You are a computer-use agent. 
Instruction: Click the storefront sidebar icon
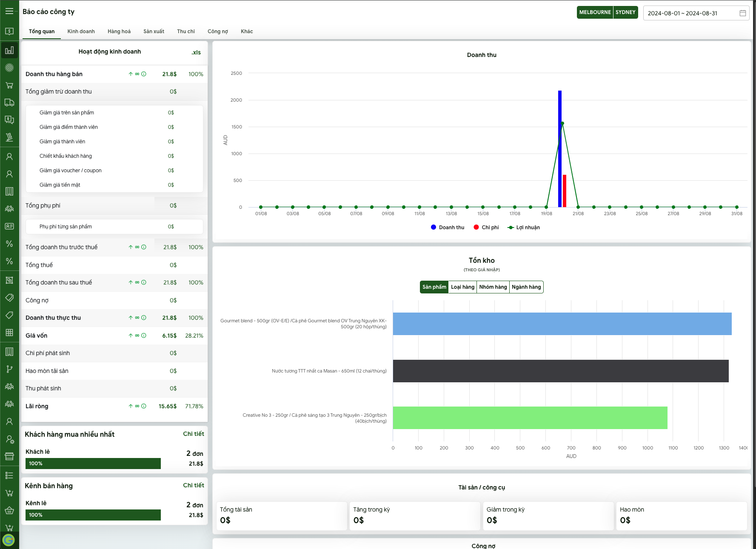9,457
